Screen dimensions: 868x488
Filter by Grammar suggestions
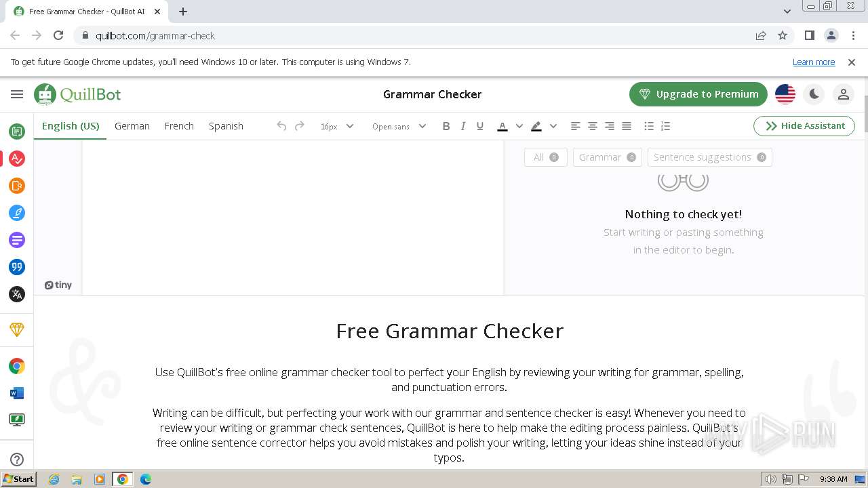coord(607,157)
